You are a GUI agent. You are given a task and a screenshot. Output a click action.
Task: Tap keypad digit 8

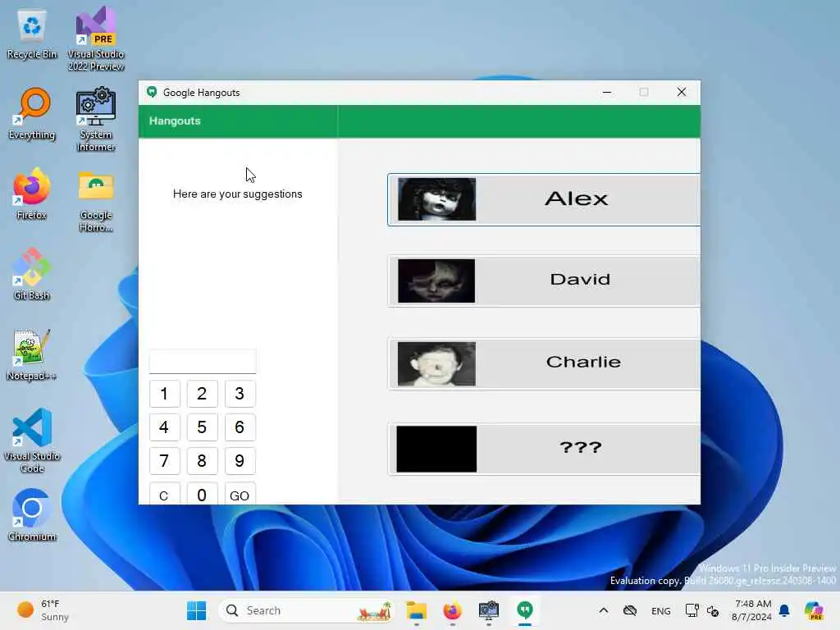(x=202, y=461)
